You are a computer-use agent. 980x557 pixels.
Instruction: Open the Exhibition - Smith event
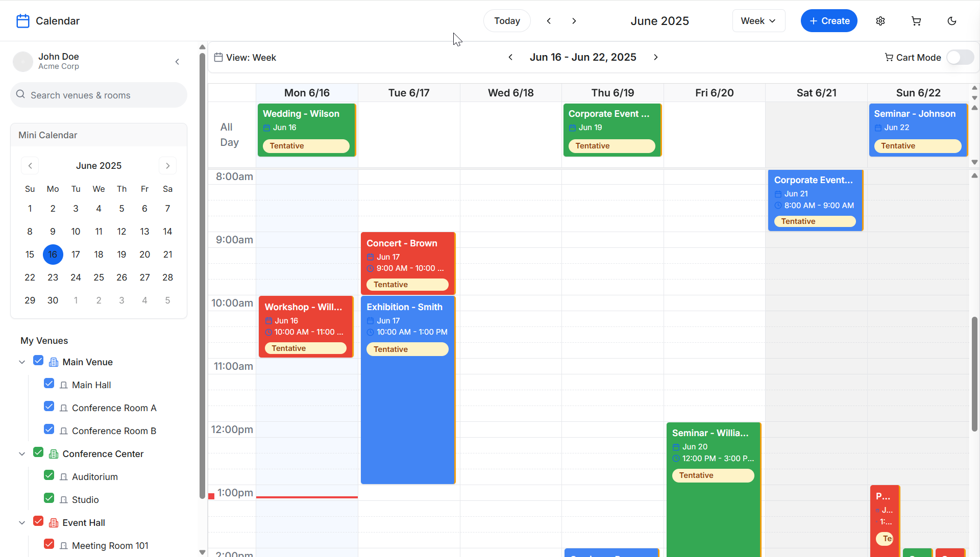coord(408,390)
